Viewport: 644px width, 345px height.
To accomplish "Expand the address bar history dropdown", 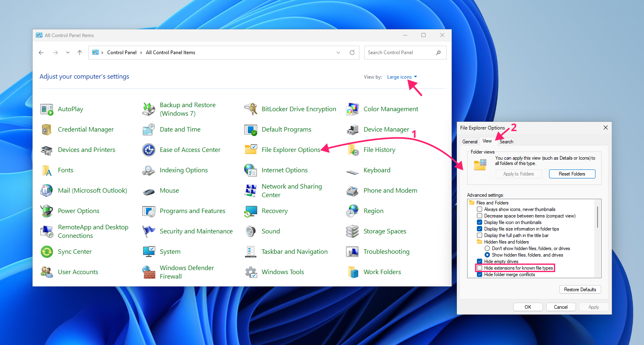I will [338, 53].
